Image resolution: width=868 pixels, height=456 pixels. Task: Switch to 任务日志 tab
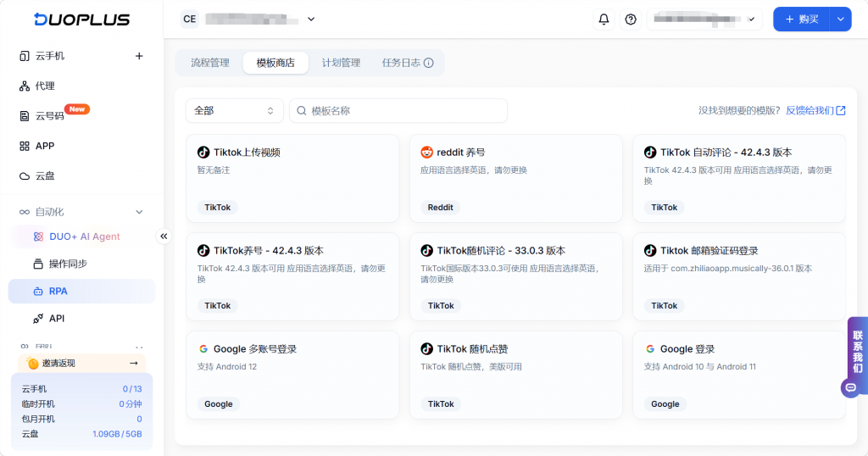(x=401, y=63)
